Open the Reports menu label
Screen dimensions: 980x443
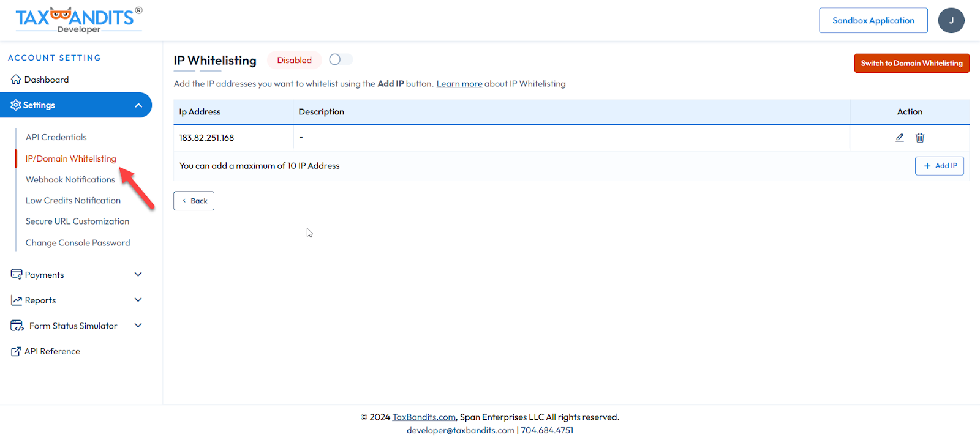[40, 300]
